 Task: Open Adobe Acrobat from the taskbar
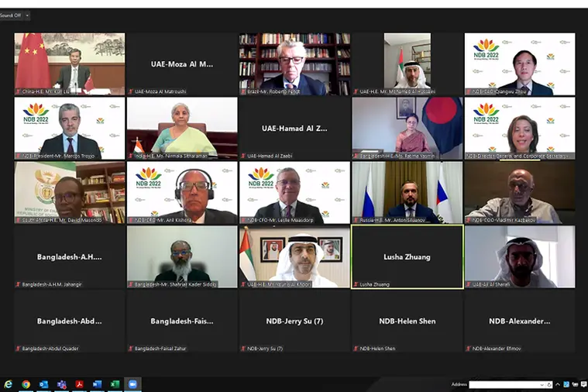pos(79,384)
